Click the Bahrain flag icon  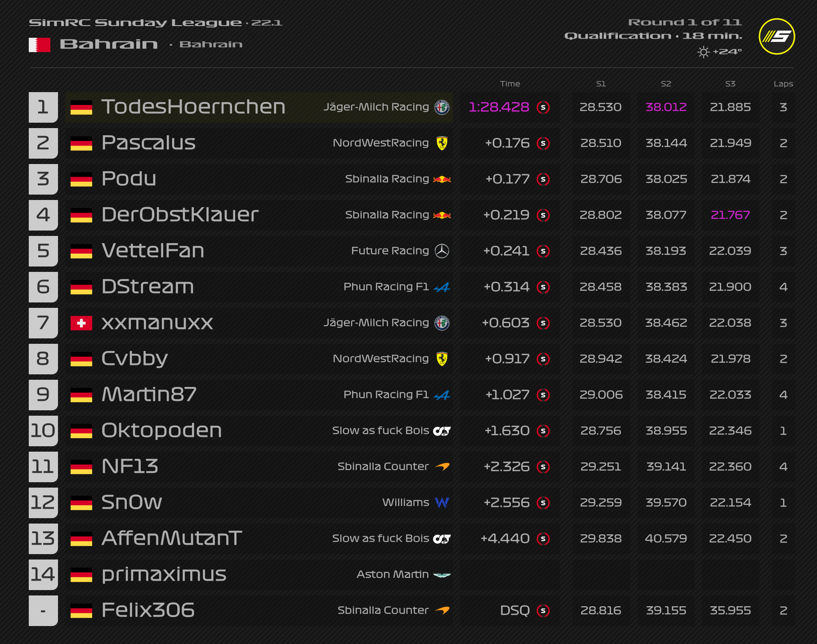(40, 44)
